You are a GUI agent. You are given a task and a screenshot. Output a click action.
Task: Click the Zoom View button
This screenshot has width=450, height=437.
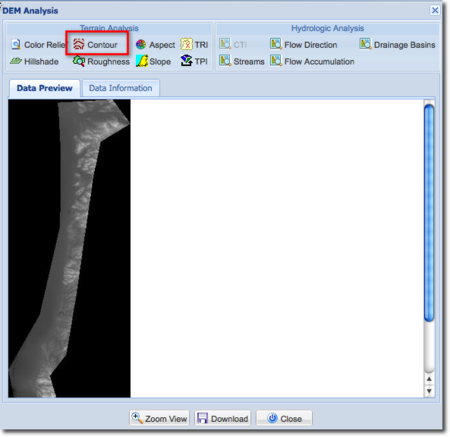click(159, 418)
